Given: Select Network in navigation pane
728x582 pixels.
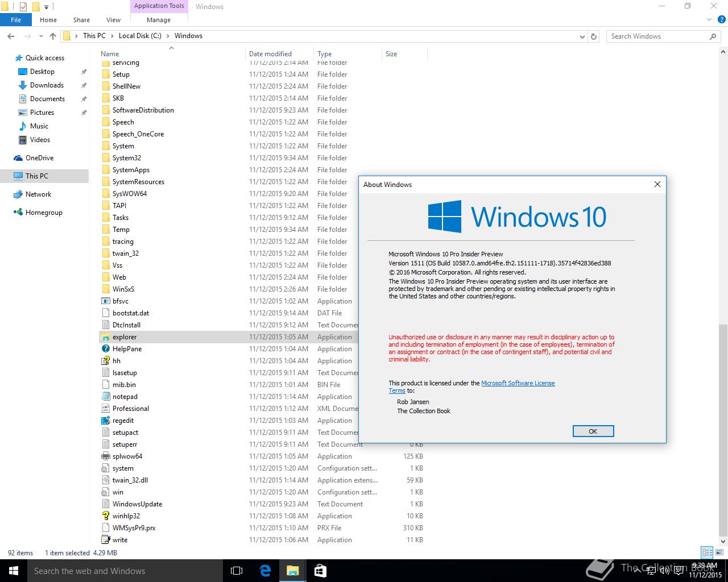Looking at the screenshot, I should click(38, 194).
